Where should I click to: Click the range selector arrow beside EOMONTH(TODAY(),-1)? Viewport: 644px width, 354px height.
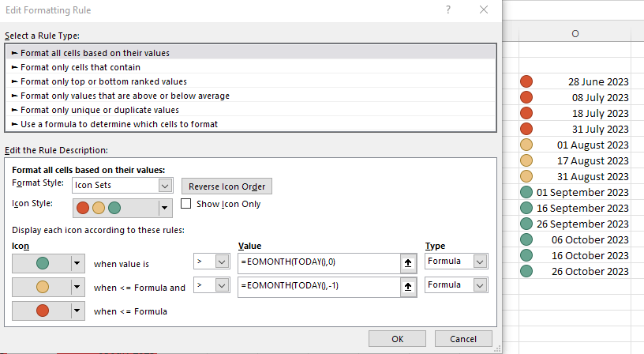click(408, 287)
